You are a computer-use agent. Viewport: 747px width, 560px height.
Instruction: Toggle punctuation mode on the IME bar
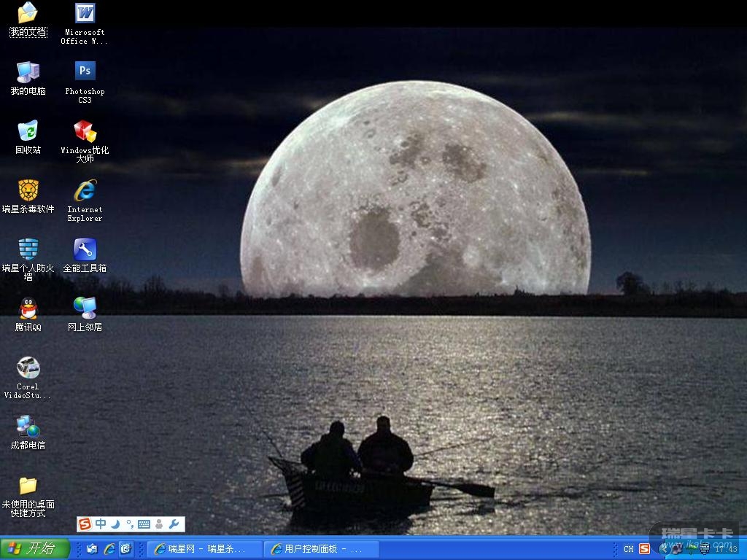(x=129, y=524)
